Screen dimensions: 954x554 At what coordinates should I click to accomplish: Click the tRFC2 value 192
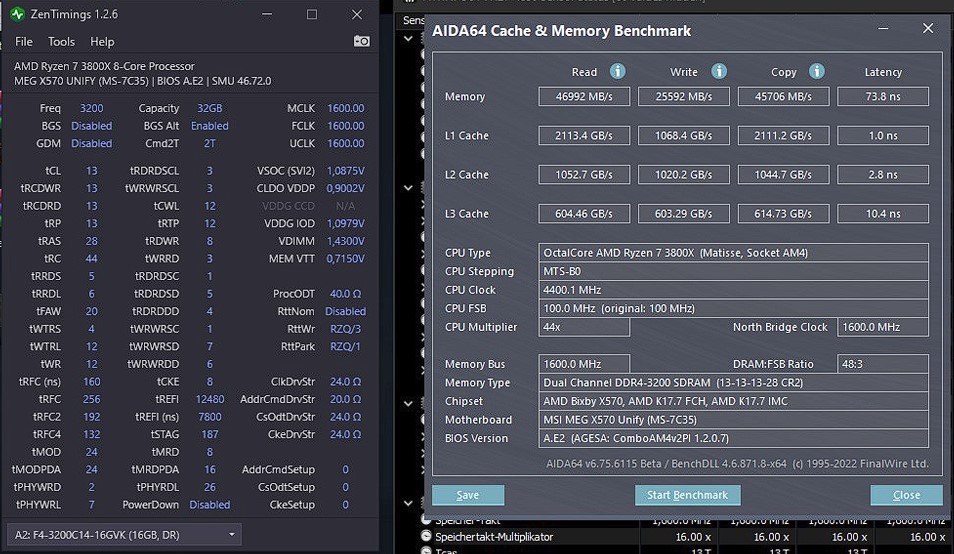click(91, 417)
